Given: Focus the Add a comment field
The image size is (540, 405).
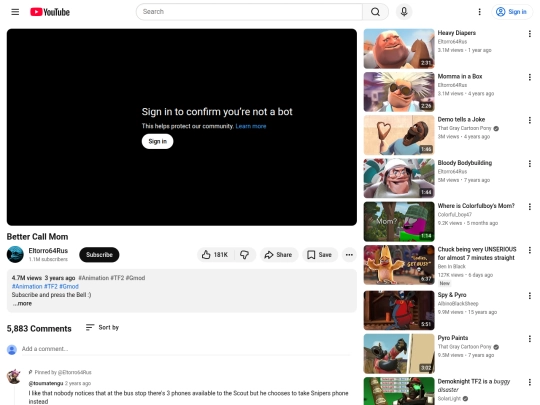Looking at the screenshot, I should click(186, 349).
